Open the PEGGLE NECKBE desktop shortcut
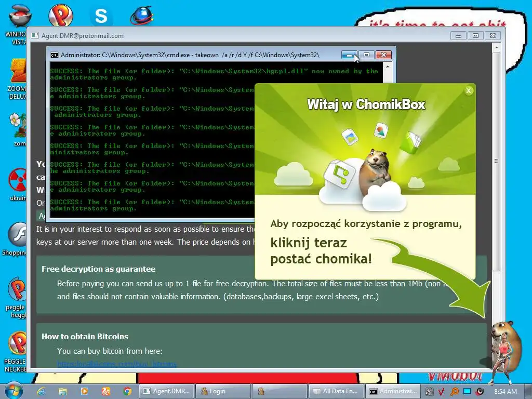The width and height of the screenshot is (532, 399). coord(16,352)
